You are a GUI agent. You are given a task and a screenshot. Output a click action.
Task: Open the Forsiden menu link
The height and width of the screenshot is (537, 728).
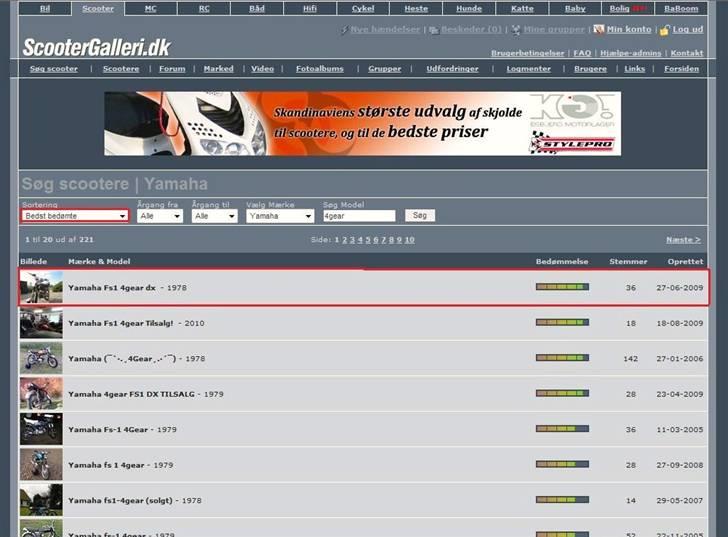[681, 69]
